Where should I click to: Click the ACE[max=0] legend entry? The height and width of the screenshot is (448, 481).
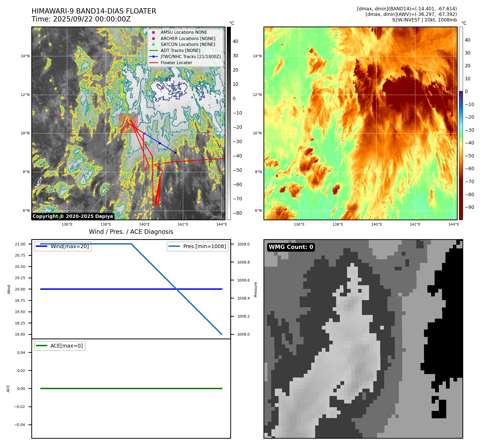60,346
